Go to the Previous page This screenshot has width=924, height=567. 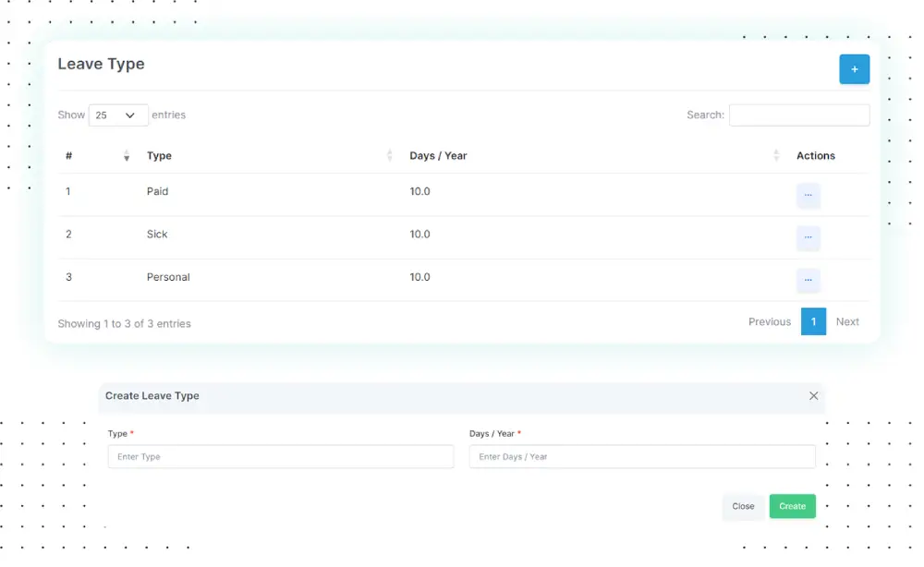pos(769,322)
